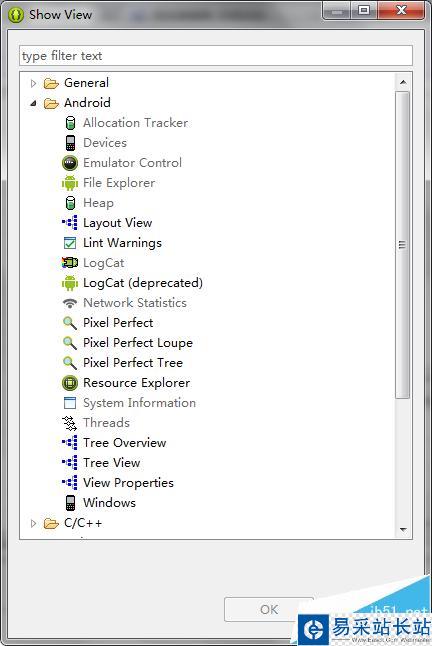Minimize the Show View dialog

tap(337, 10)
